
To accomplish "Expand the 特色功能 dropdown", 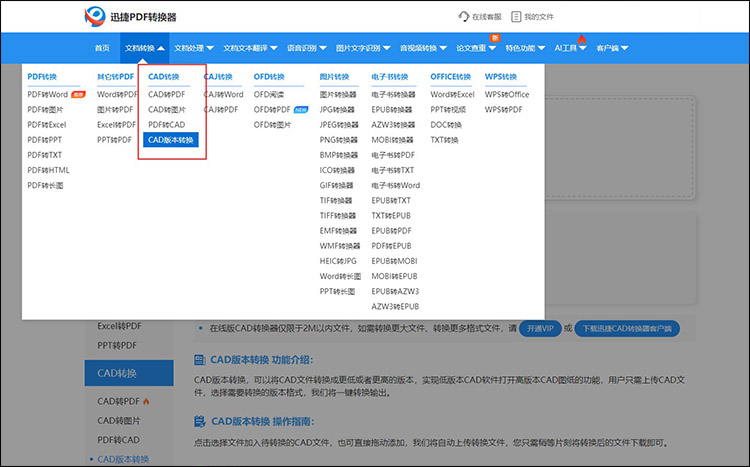I will click(525, 48).
